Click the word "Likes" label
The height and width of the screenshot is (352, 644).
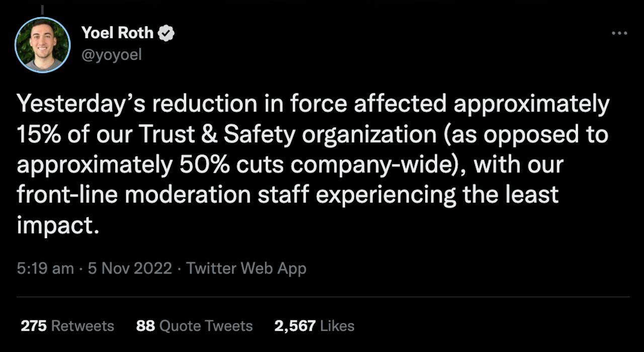click(x=338, y=326)
